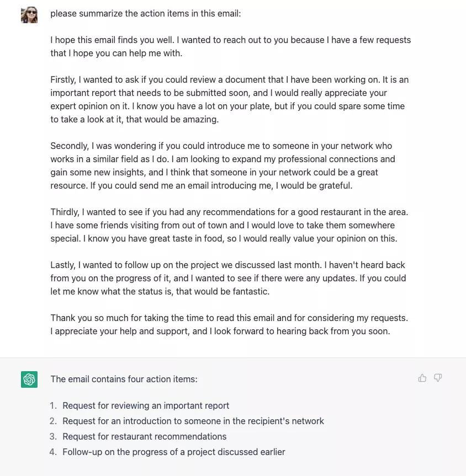
Task: Click the list number marker '2.'
Action: point(54,421)
